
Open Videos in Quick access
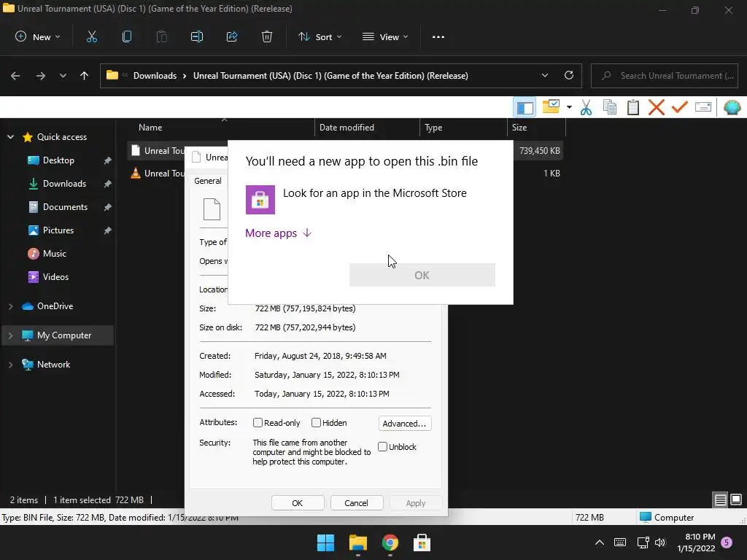click(55, 277)
